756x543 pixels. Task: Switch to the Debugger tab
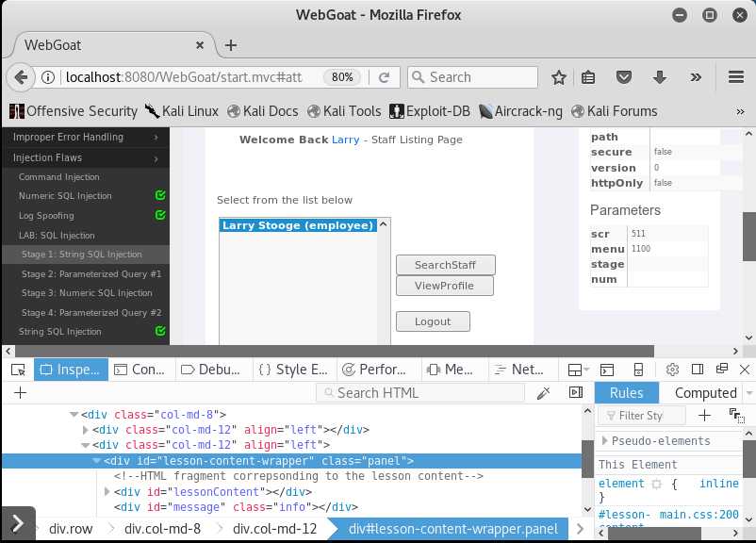pyautogui.click(x=214, y=370)
